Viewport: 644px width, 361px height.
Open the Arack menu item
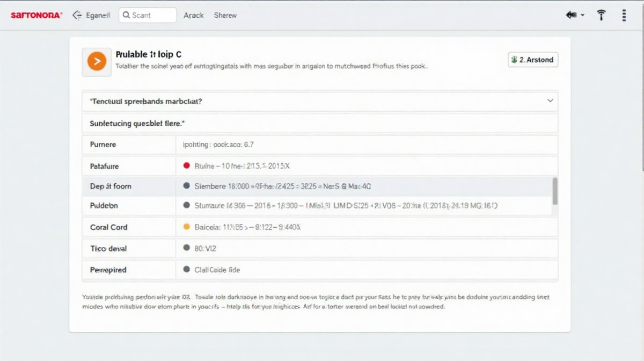[194, 15]
